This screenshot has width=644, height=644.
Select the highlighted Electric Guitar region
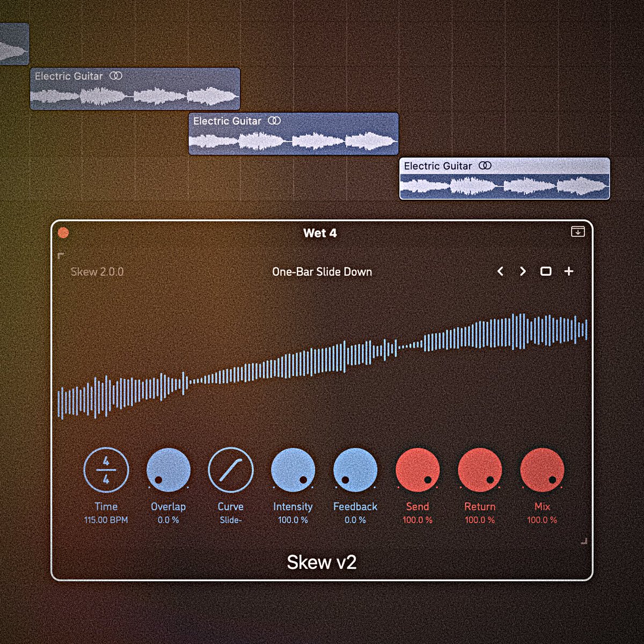tap(504, 179)
